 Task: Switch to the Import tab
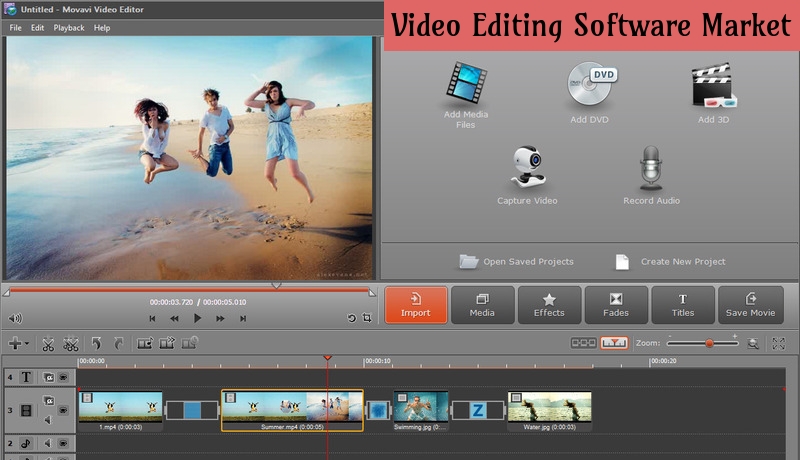[416, 305]
